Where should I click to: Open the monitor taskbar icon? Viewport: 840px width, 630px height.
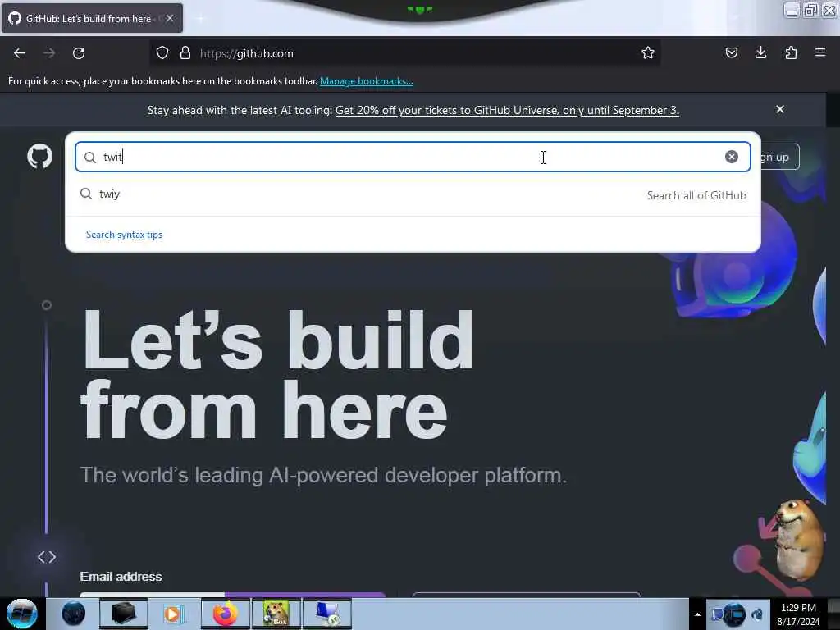pos(327,614)
